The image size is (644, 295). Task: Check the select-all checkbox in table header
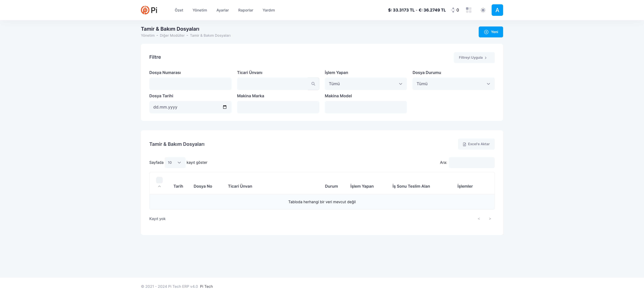pos(159,180)
